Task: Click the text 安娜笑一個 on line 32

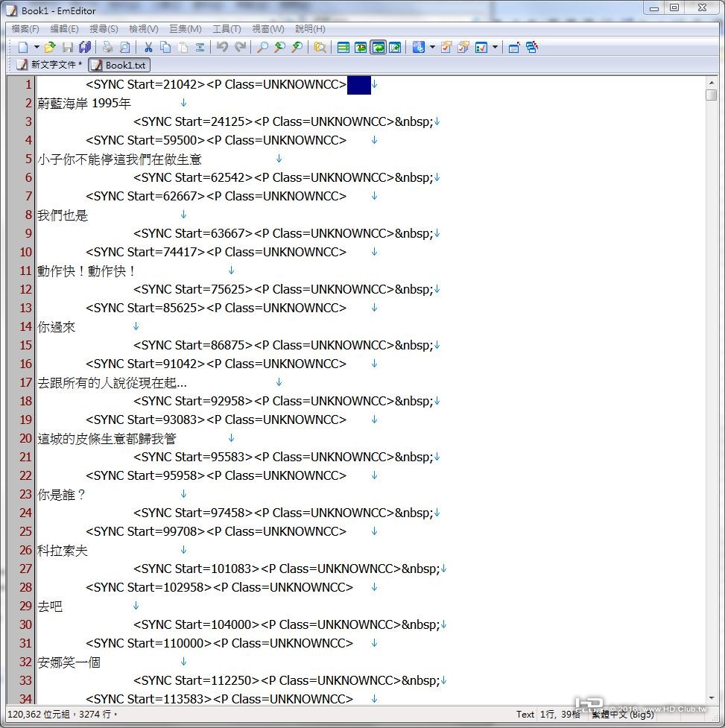Action: pyautogui.click(x=69, y=662)
